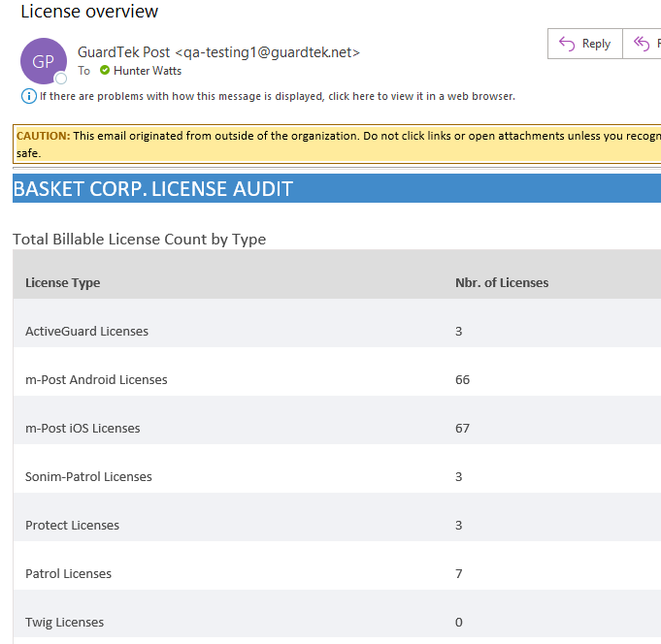Viewport: 661px width, 644px height.
Task: Click the green presence icon beside Hunter Watts
Action: pos(105,71)
